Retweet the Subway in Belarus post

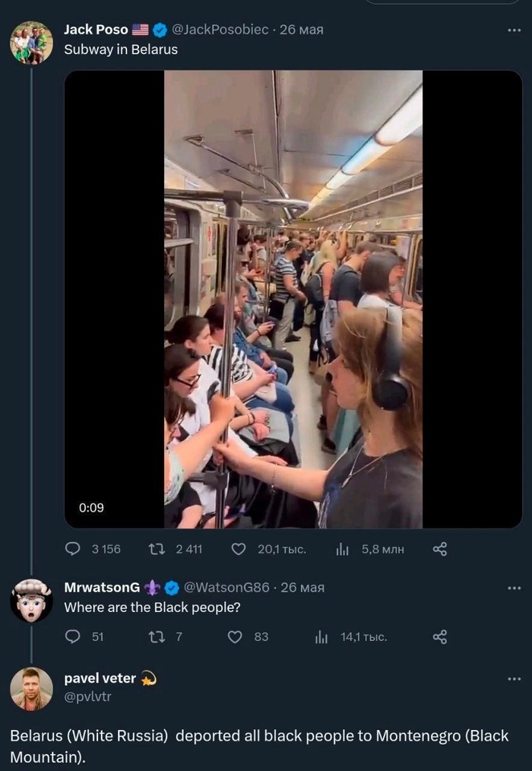156,549
